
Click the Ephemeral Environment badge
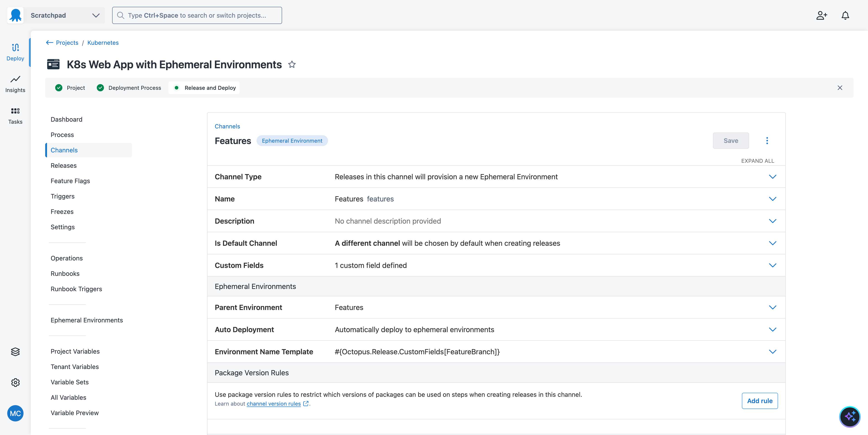pyautogui.click(x=292, y=141)
